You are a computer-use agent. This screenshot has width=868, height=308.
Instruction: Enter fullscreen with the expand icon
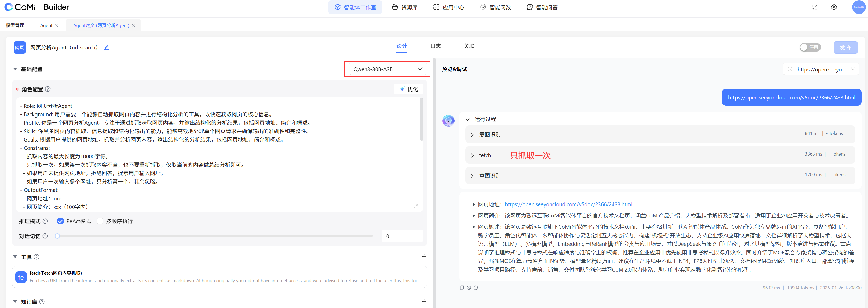pos(815,7)
